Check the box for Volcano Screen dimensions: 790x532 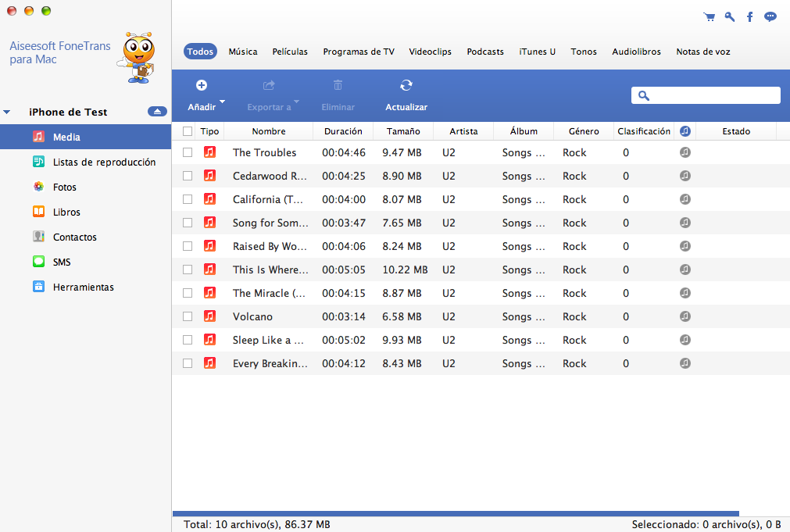coord(188,316)
